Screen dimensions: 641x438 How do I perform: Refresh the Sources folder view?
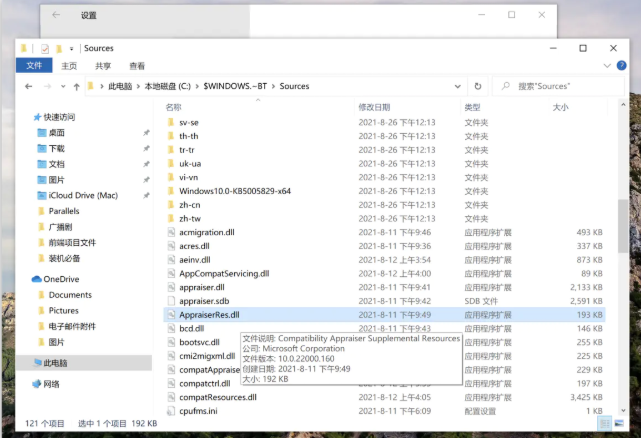tap(477, 86)
